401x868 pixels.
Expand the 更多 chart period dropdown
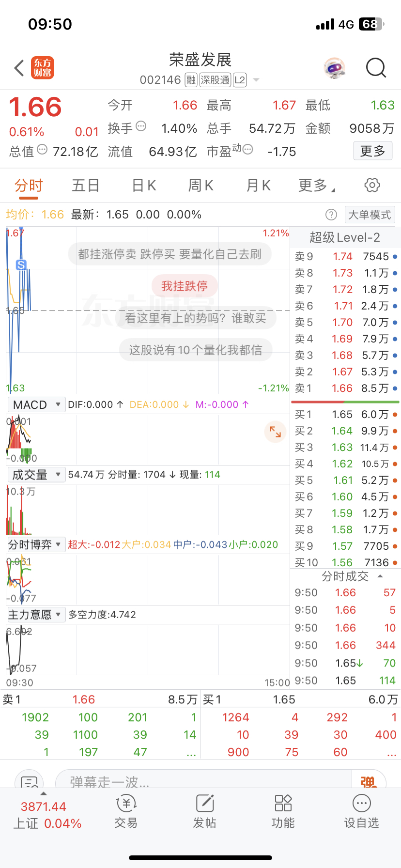tap(317, 186)
